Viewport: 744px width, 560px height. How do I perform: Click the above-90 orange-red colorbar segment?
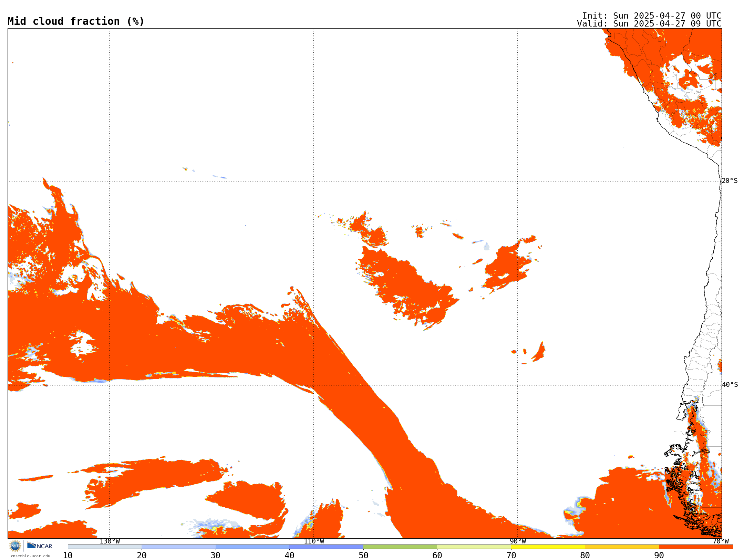point(696,547)
